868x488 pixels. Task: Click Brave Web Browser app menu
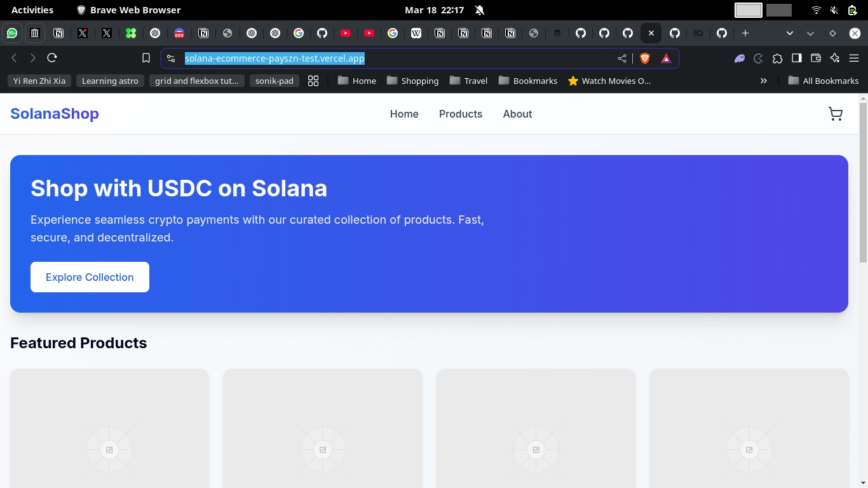pos(128,10)
